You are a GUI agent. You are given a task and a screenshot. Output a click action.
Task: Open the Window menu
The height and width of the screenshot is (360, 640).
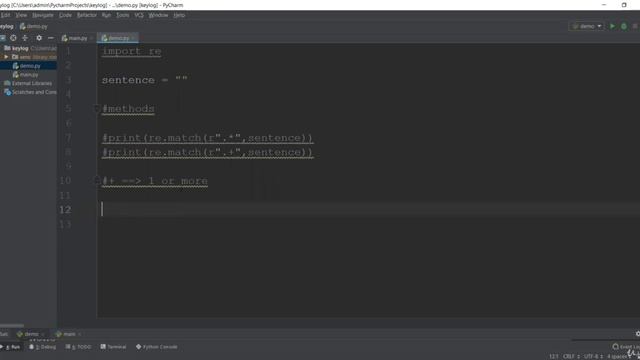[158, 15]
